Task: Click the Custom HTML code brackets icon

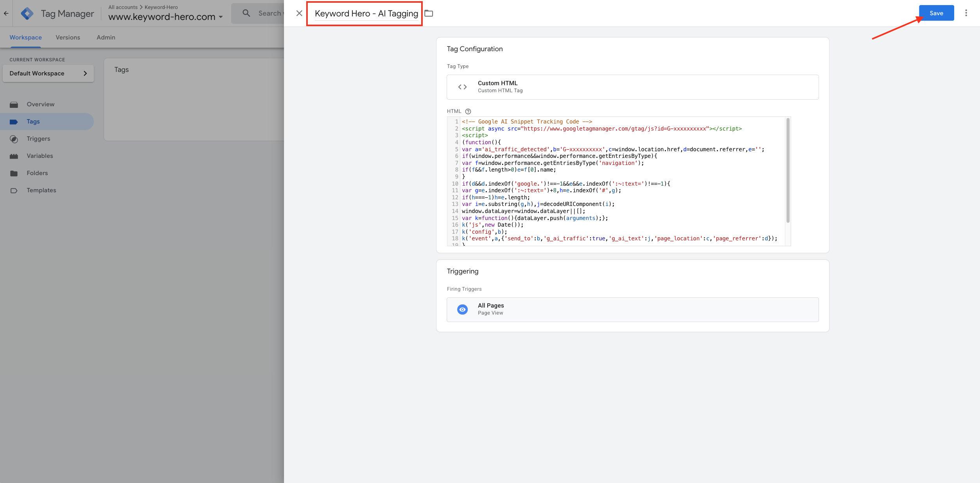Action: (462, 87)
